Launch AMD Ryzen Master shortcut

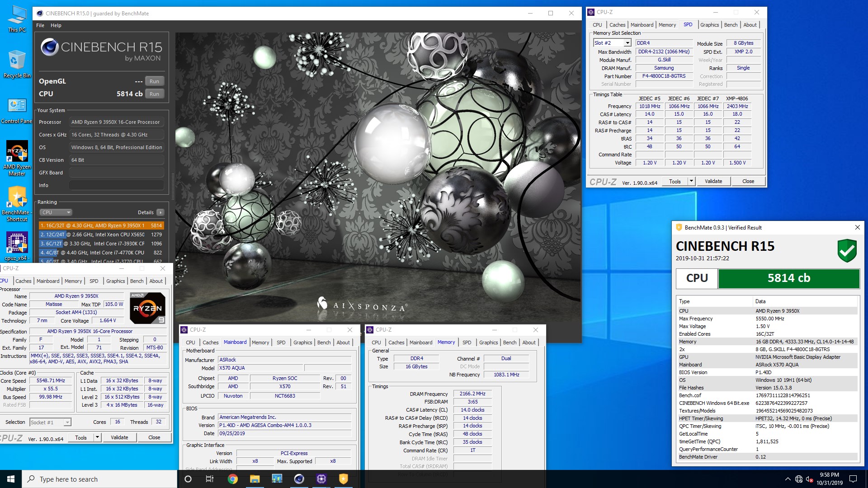point(17,158)
